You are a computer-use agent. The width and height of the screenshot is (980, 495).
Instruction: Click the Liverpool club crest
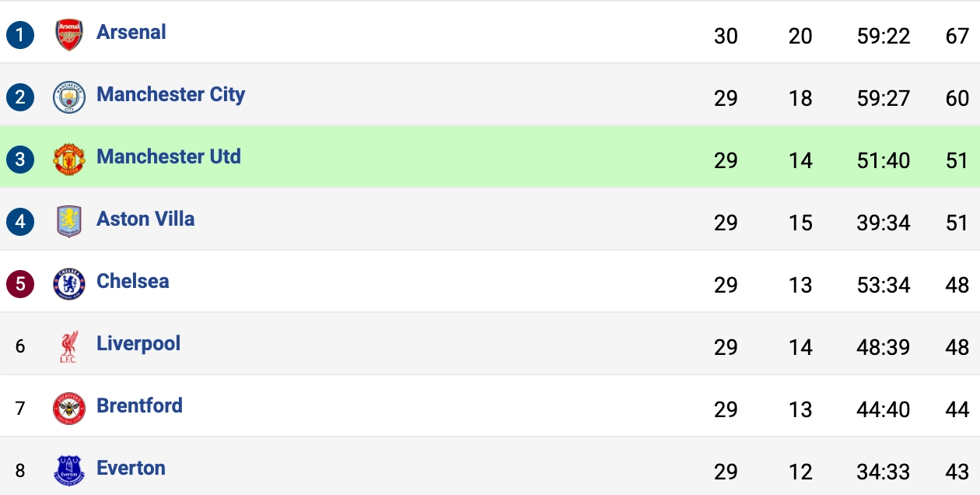point(69,346)
